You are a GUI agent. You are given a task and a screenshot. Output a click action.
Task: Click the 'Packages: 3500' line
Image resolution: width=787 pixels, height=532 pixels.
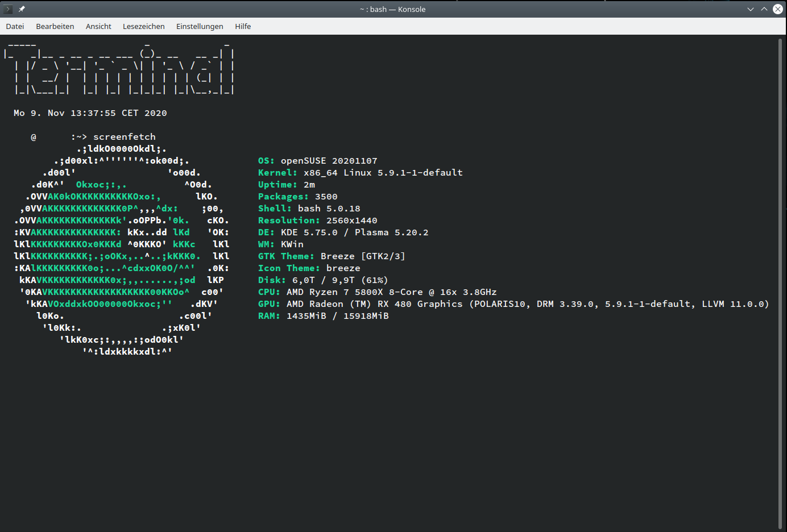click(298, 197)
